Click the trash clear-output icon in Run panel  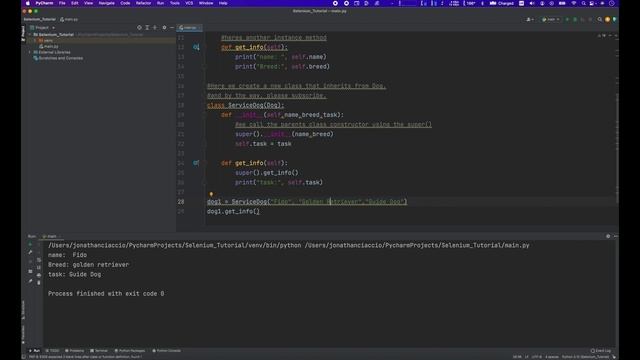point(39,282)
